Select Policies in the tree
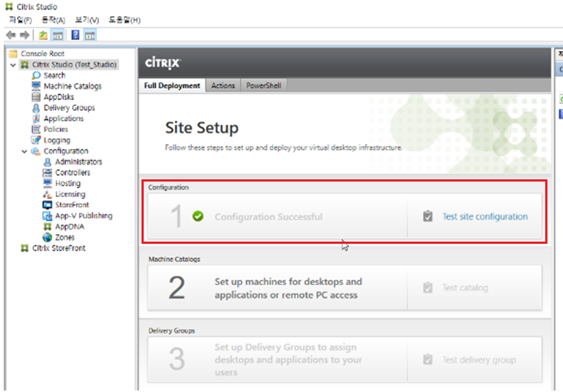This screenshot has height=392, width=563. click(56, 130)
